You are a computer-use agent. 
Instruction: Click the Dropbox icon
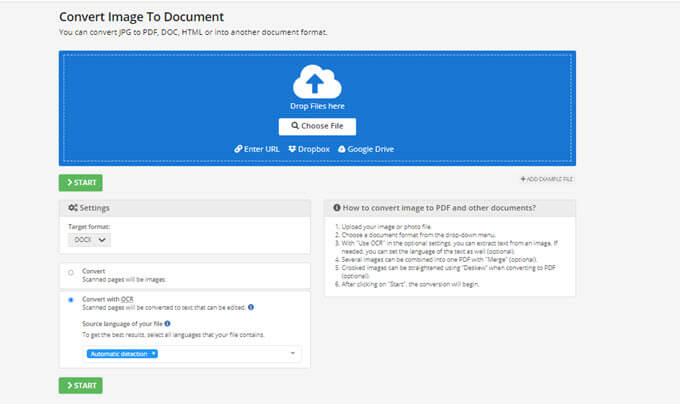pos(292,149)
